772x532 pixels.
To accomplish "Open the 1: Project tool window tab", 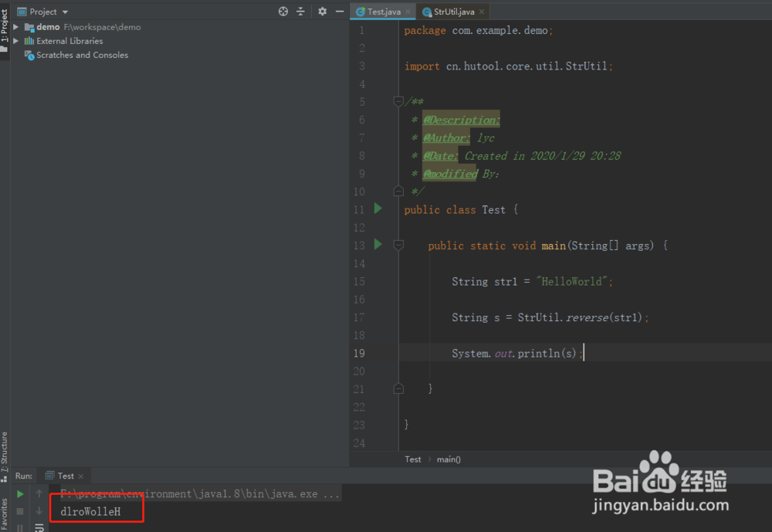I will coord(5,29).
